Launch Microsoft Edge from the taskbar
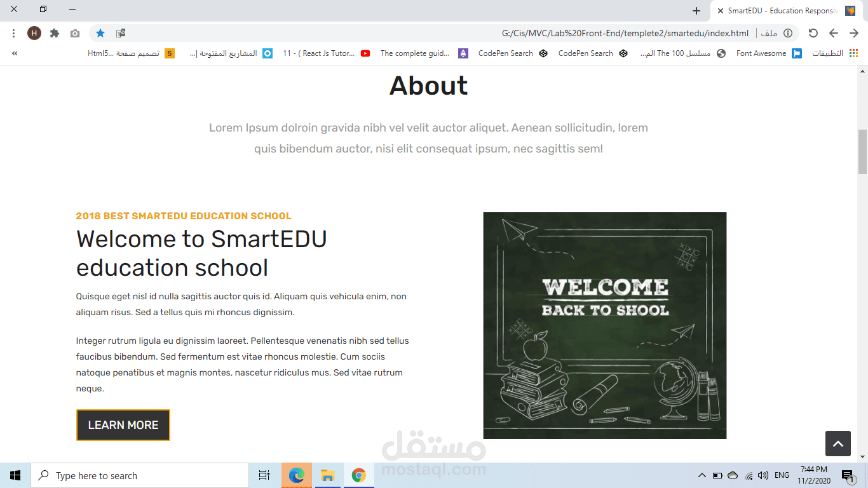This screenshot has width=868, height=488. click(x=297, y=475)
